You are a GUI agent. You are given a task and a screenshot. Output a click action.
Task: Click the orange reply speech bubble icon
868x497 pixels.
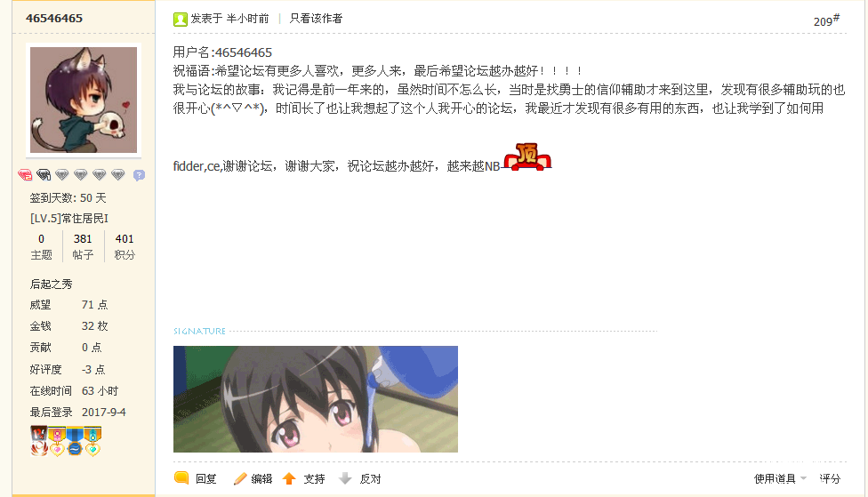(x=181, y=477)
